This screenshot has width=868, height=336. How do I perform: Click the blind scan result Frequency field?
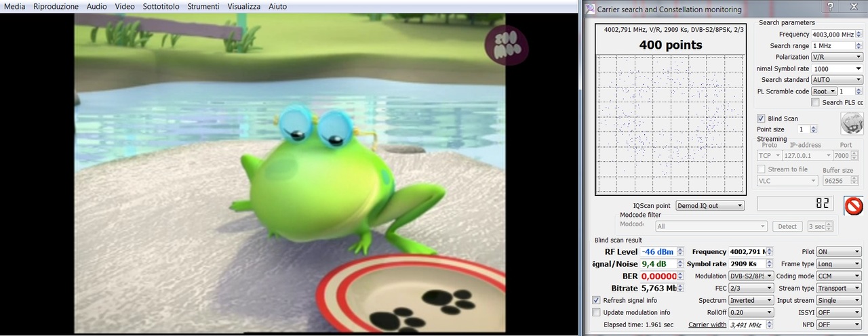coord(751,251)
